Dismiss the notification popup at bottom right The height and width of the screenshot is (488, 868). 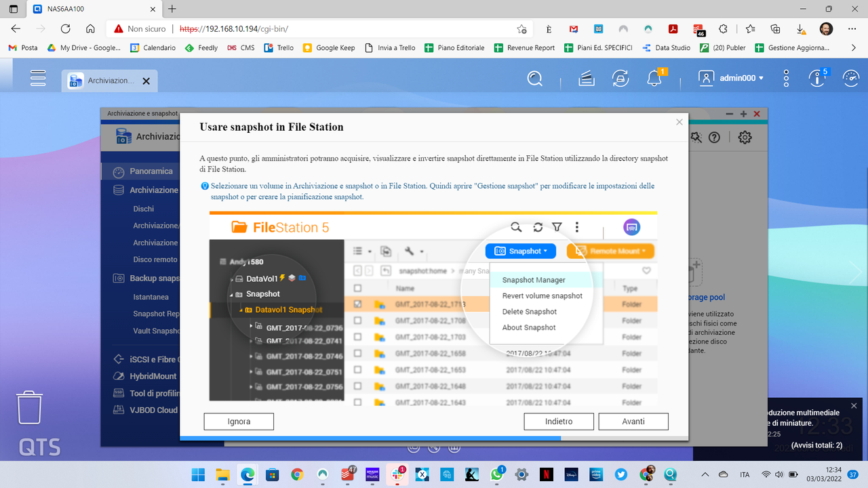(x=854, y=405)
